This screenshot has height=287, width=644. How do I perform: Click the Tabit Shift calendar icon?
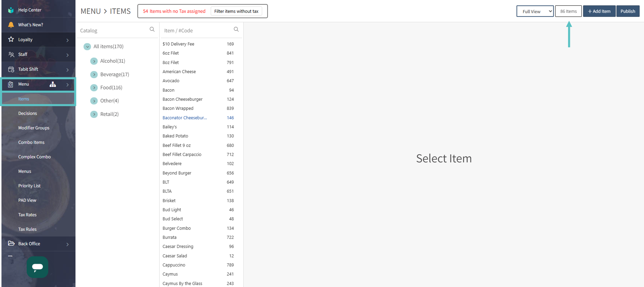(11, 69)
